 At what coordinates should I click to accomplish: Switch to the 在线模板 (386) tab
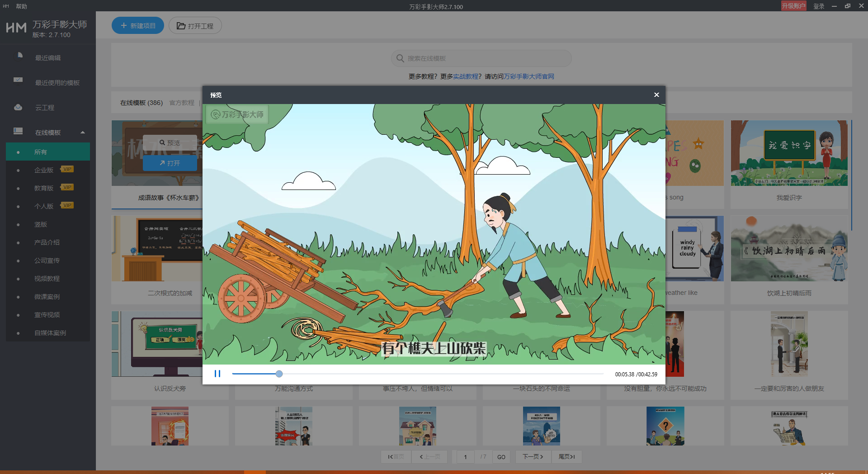pos(141,103)
